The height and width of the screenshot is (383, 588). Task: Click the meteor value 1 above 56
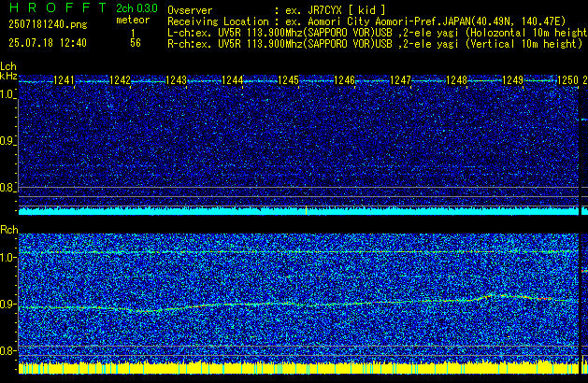[x=133, y=34]
